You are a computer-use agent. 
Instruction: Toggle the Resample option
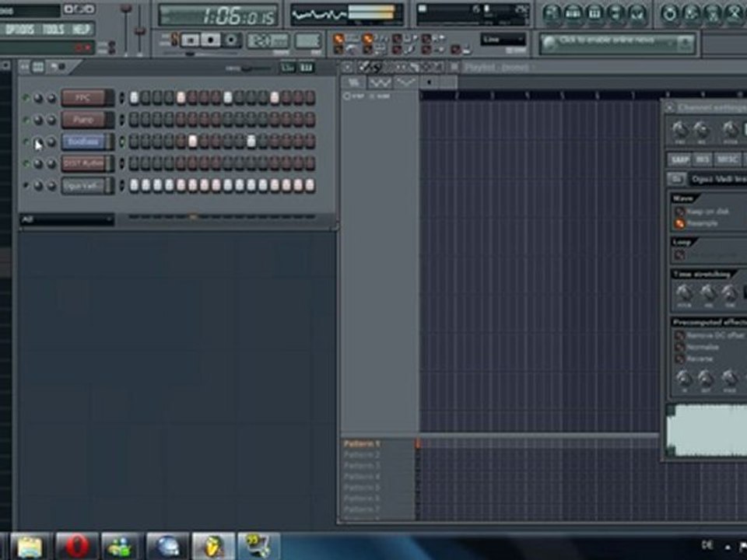tap(680, 223)
